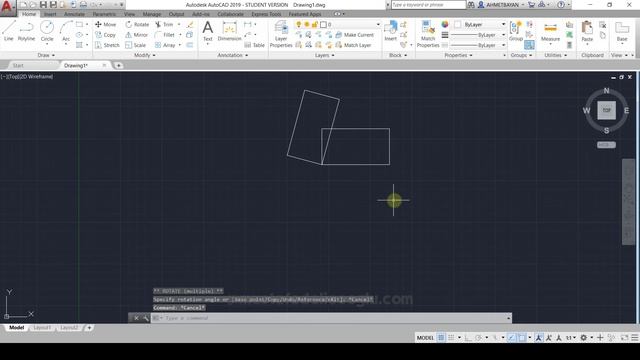Click the Base view tool
Screen dimensions: 640x360
coord(622,32)
